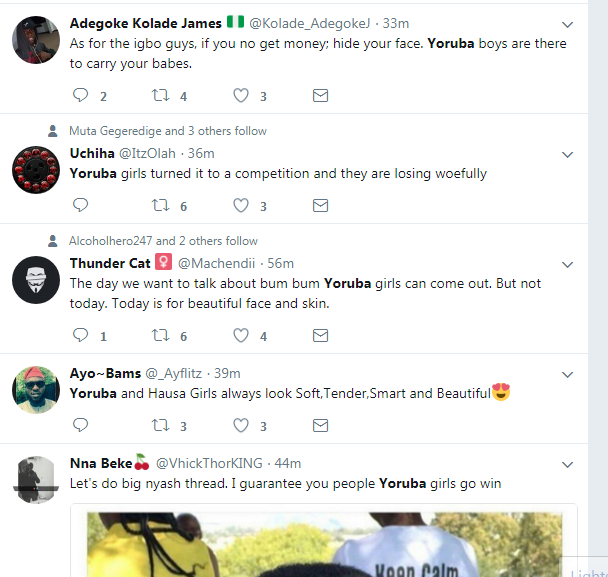
Task: Open Thunder Cat's profile name link
Action: coord(109,263)
